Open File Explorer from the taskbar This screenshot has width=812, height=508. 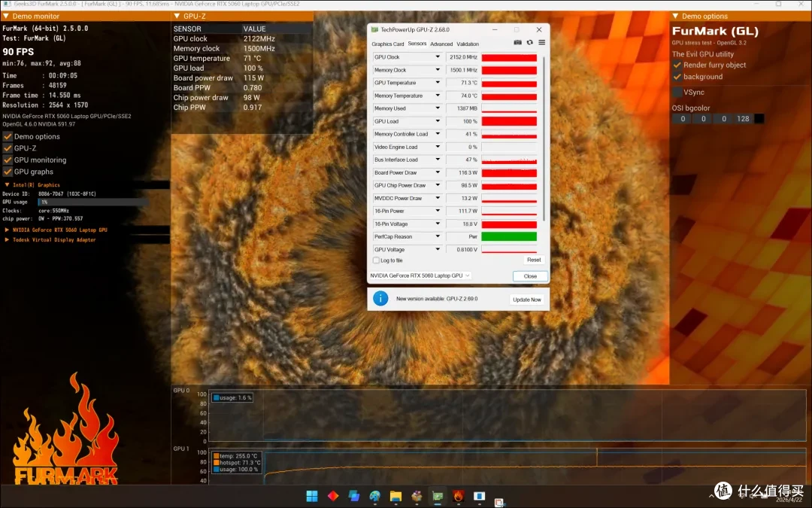[x=395, y=496]
